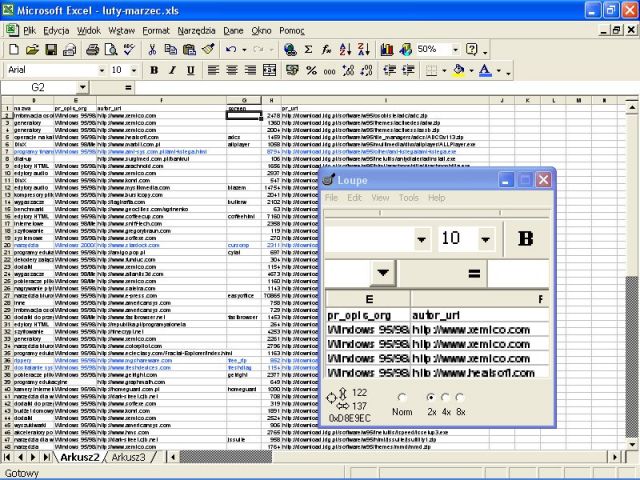
Task: Expand the standard toolbar more-buttons chevron
Action: [485, 51]
